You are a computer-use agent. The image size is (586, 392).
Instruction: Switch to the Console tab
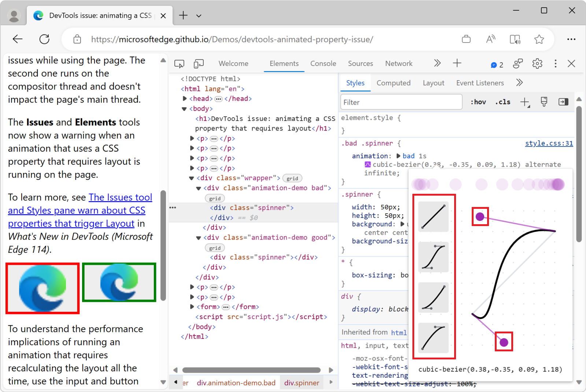(323, 64)
